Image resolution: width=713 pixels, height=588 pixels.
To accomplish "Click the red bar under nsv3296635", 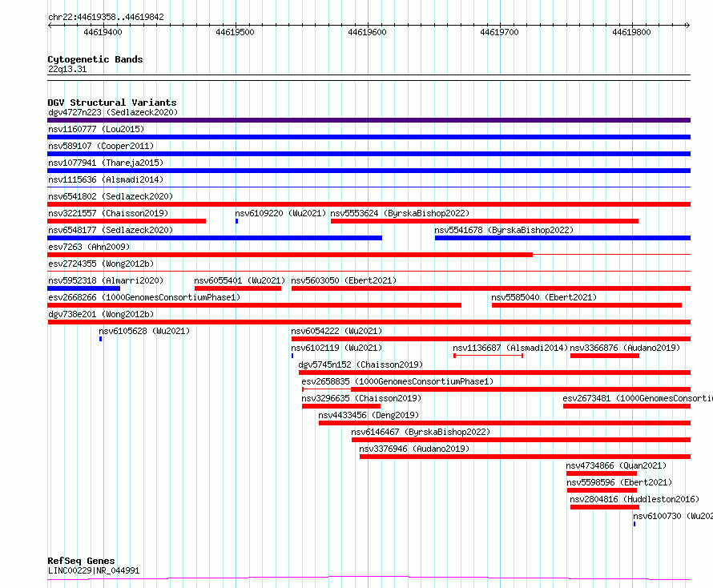I will tap(341, 406).
